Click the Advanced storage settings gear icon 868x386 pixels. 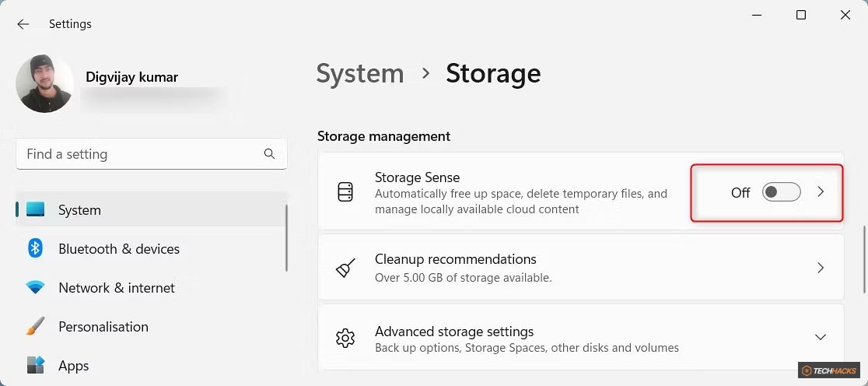tap(345, 338)
